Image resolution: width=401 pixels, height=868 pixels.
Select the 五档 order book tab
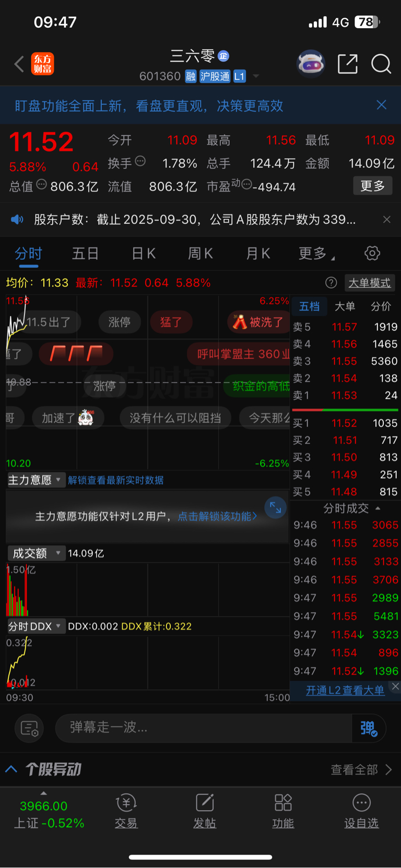[x=309, y=306]
